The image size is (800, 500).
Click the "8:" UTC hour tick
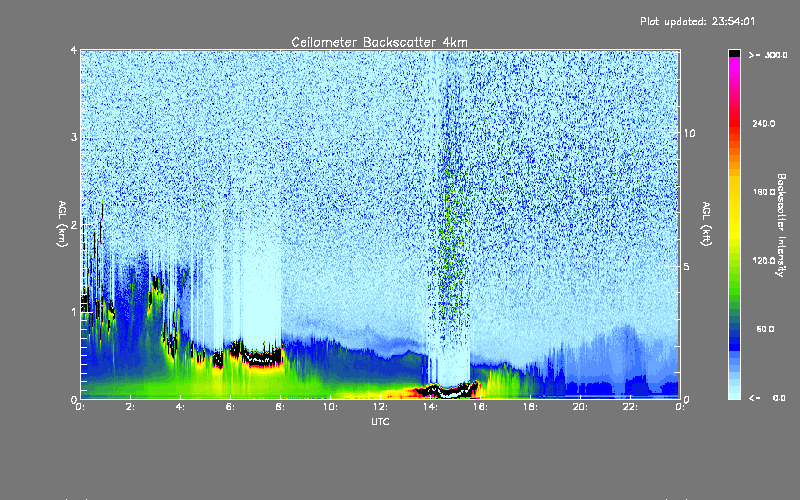point(281,407)
